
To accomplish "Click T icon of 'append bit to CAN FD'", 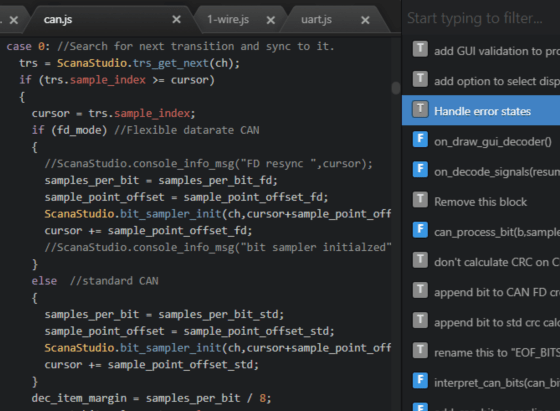I will pos(420,290).
